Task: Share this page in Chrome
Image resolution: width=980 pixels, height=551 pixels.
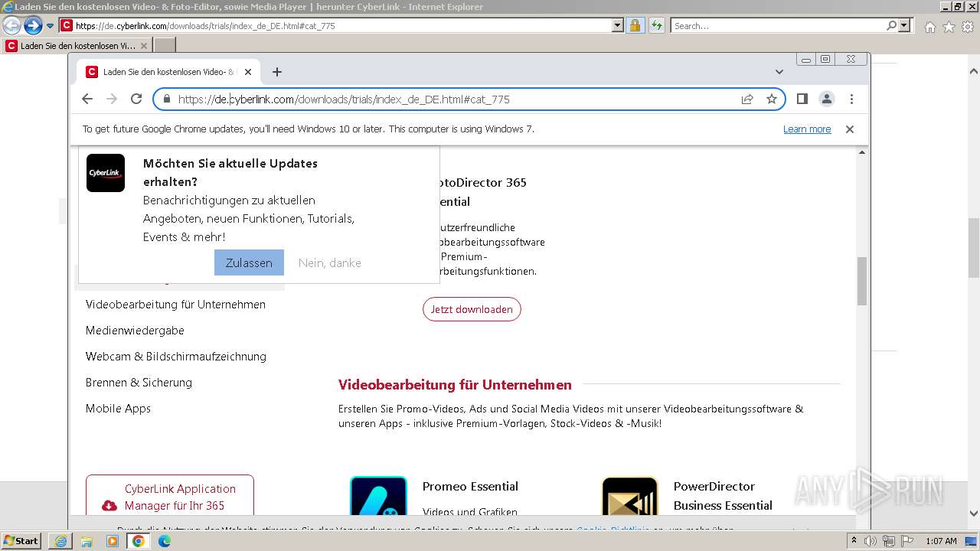Action: [x=747, y=99]
